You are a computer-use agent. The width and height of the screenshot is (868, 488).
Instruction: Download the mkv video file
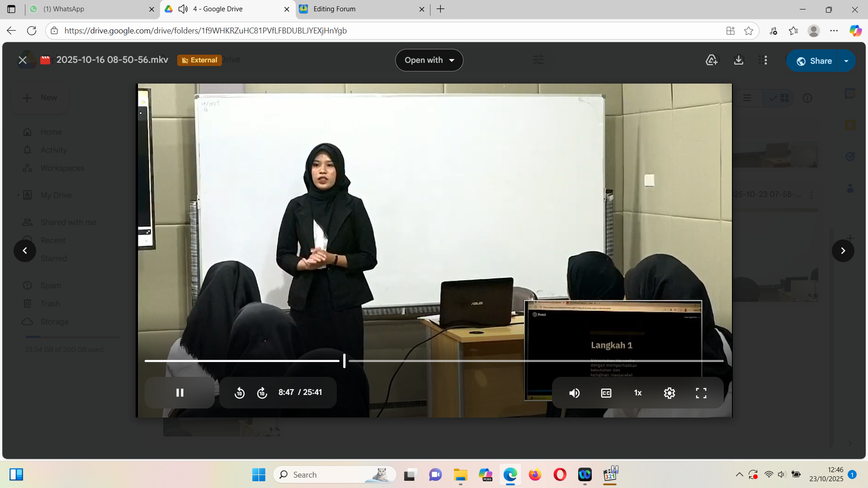pos(738,60)
